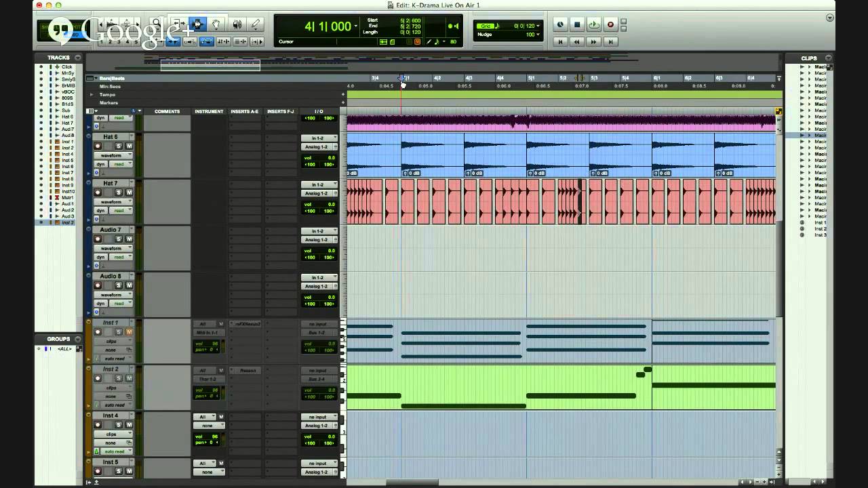
Task: Record-enable the Audio 7 track
Action: 98,239
